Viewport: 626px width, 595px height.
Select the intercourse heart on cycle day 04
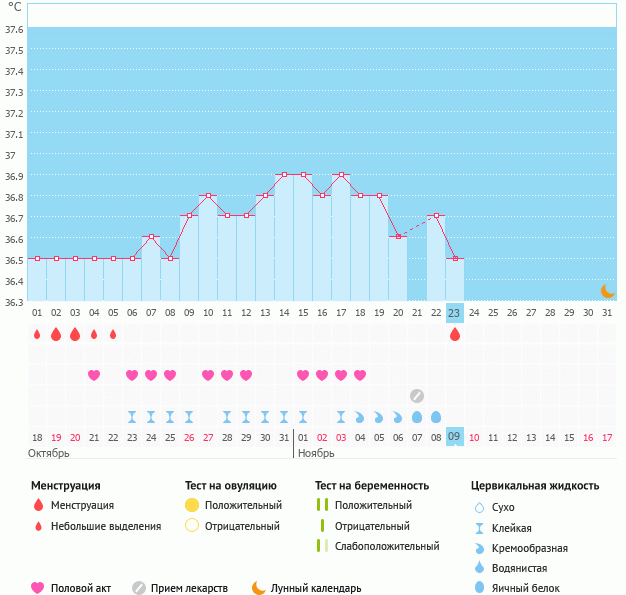tap(94, 375)
